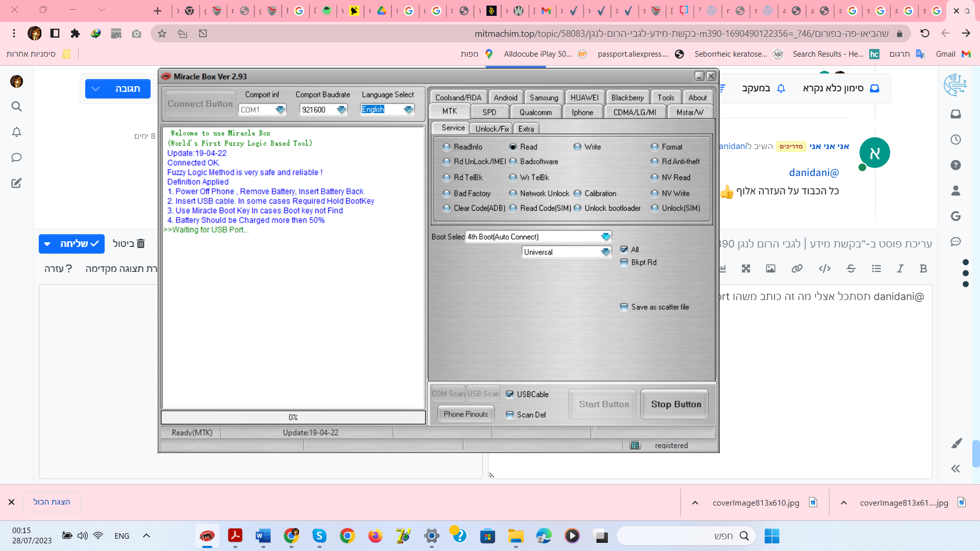Click the Phone Pinouts button
Image resolution: width=980 pixels, height=551 pixels.
coord(465,414)
